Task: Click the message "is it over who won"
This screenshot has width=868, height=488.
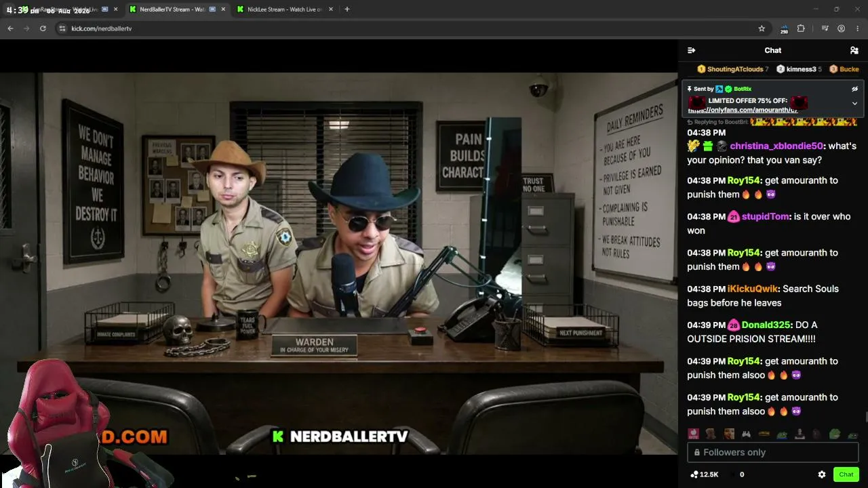Action: point(768,224)
